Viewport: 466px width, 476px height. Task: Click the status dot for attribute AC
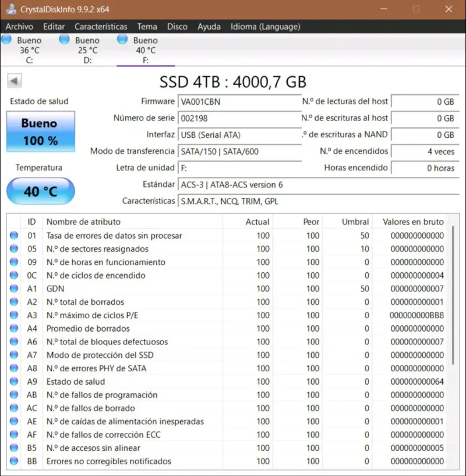pyautogui.click(x=14, y=408)
